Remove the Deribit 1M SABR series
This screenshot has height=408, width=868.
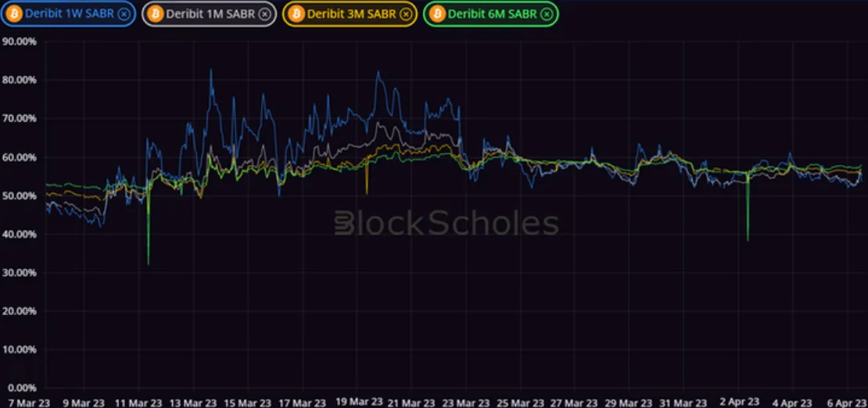265,14
